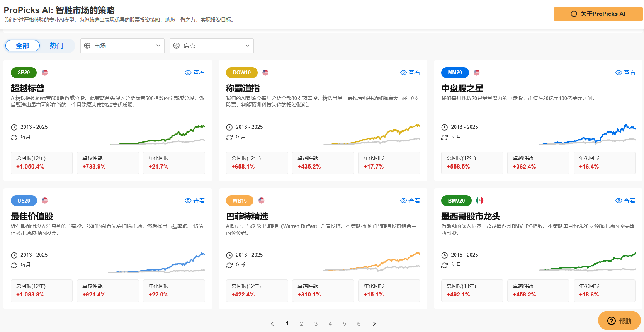Click the BMV20 green badge
Screen dimensions: 644x332
(x=457, y=201)
